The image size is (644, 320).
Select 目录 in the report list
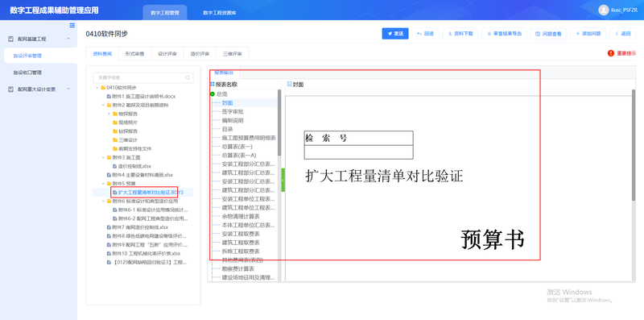228,129
